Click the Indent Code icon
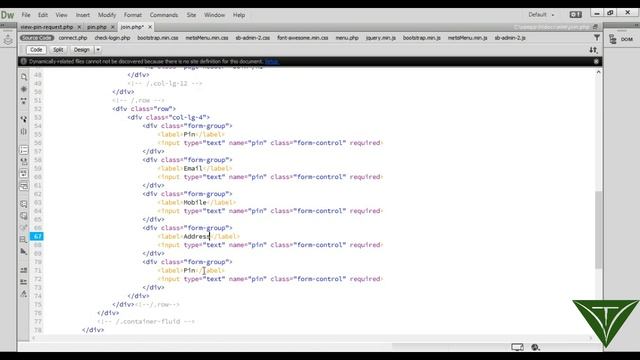640x360 pixels. click(x=24, y=270)
